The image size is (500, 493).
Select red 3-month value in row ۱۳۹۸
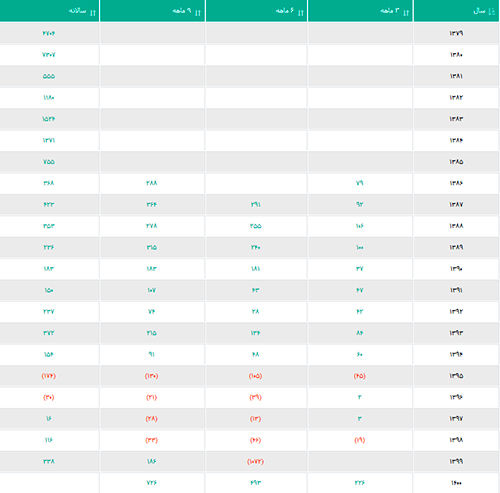point(359,440)
